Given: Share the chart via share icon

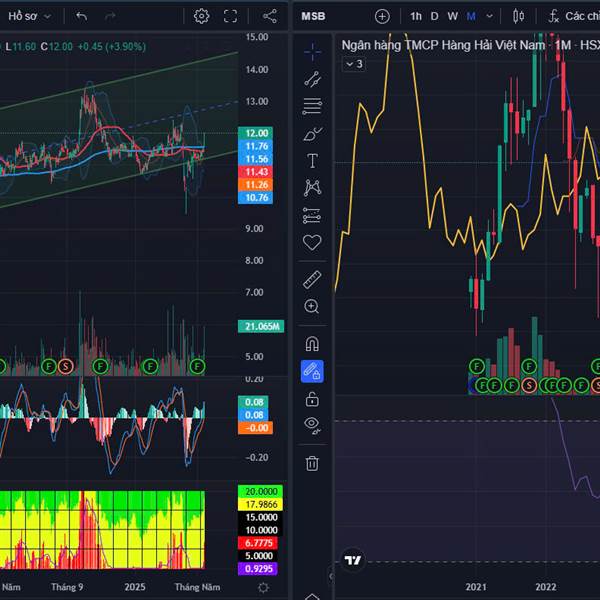Looking at the screenshot, I should click(270, 16).
